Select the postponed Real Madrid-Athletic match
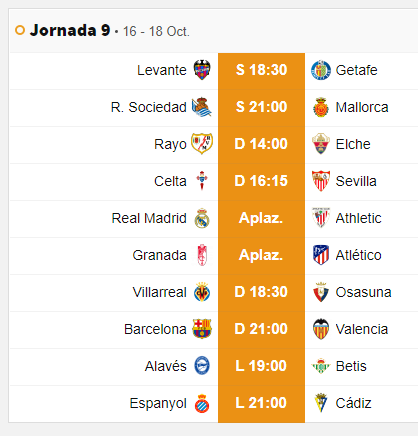 [261, 218]
